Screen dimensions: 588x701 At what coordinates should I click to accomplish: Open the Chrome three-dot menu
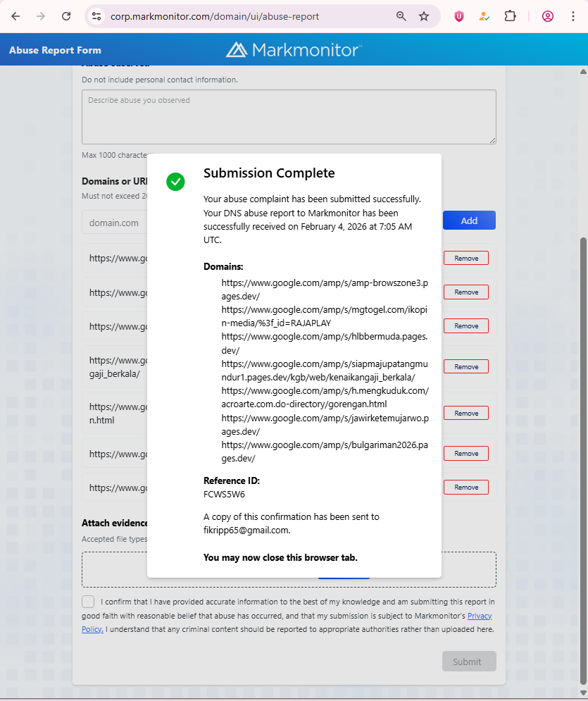[573, 16]
